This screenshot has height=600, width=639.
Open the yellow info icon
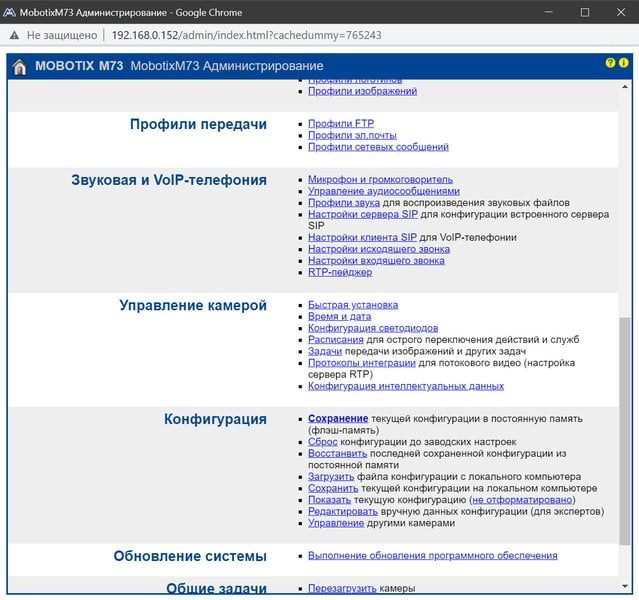pos(624,63)
